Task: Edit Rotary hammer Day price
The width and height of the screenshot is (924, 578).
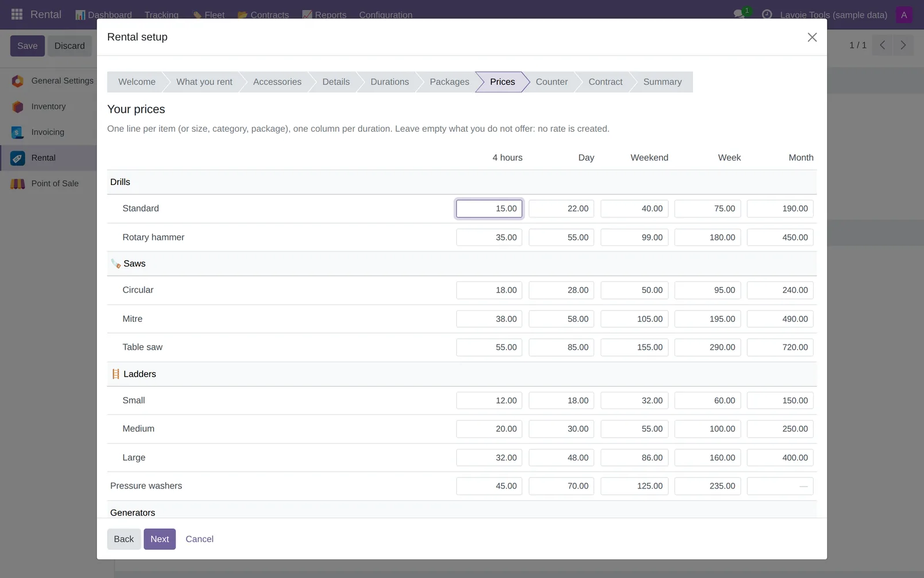Action: click(561, 238)
